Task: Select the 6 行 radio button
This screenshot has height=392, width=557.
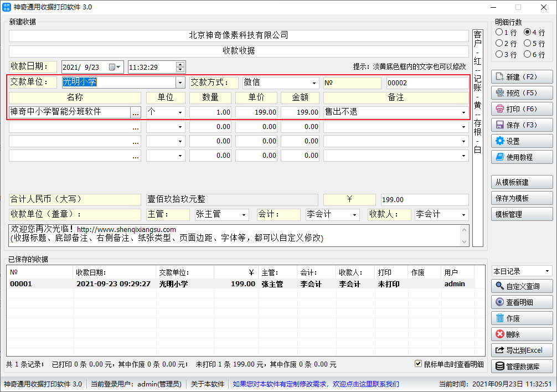Action: [x=528, y=54]
